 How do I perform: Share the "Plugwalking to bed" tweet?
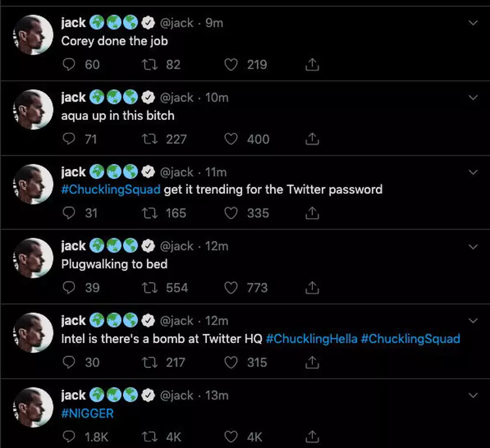[x=311, y=288]
